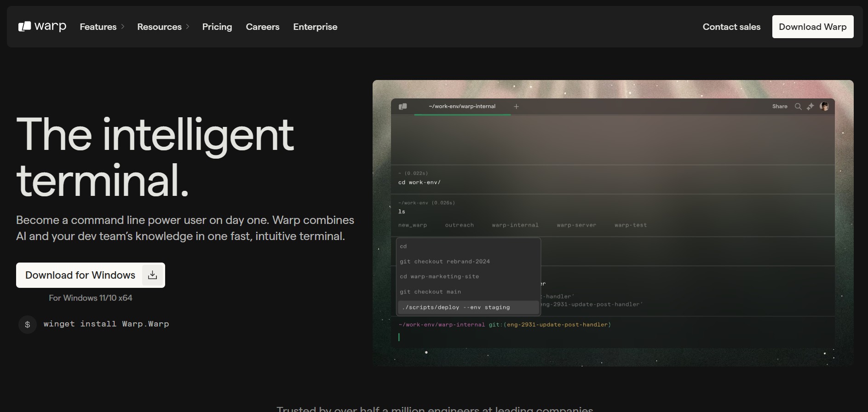The height and width of the screenshot is (412, 868).
Task: Click the dollar prompt icon
Action: pos(28,324)
